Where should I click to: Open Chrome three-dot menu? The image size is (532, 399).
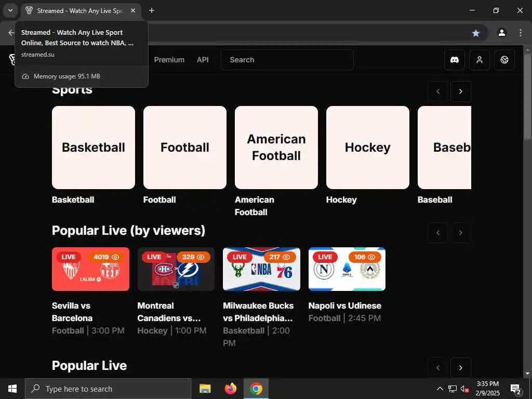coord(520,33)
